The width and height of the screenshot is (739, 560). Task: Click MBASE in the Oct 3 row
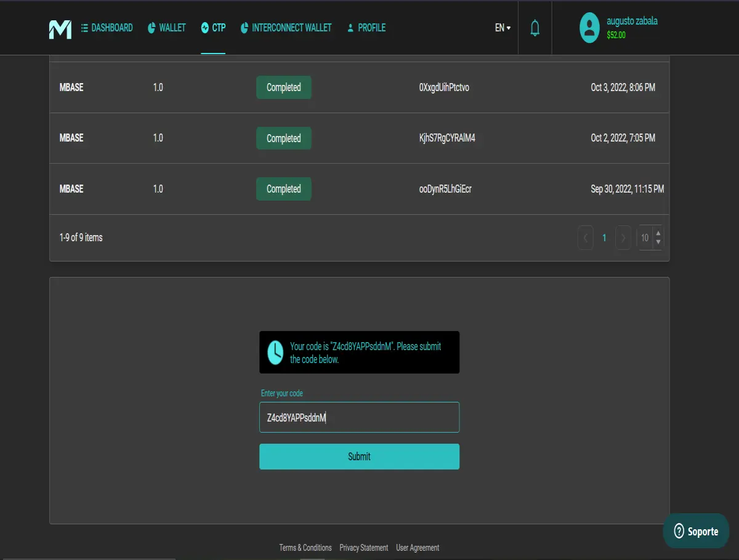pyautogui.click(x=71, y=87)
